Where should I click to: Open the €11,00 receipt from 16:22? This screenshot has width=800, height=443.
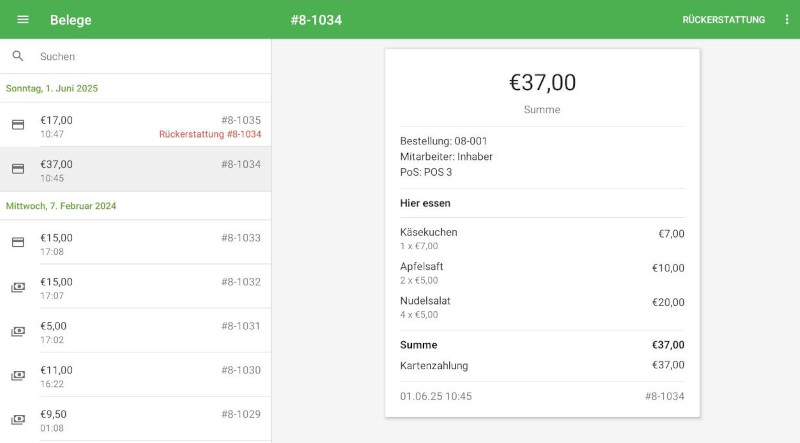130,375
